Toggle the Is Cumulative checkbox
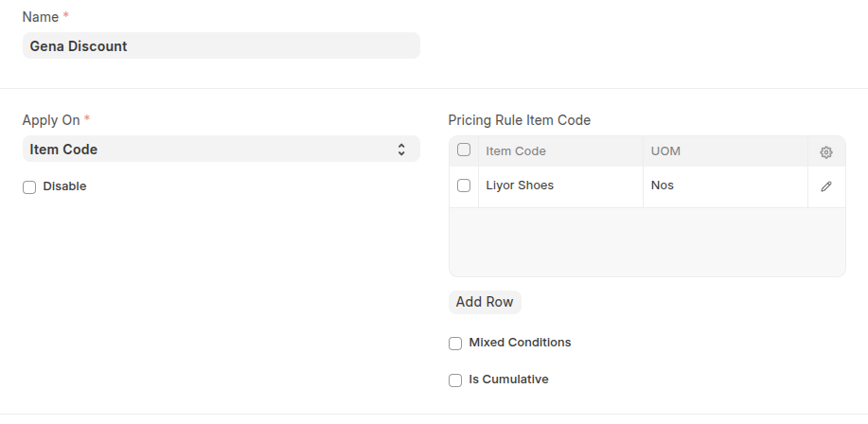The image size is (868, 424). (x=455, y=380)
